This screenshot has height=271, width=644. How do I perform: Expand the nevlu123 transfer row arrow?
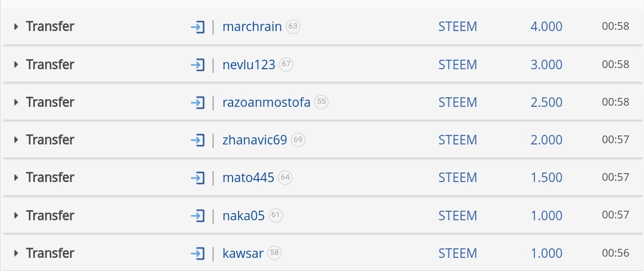[16, 64]
